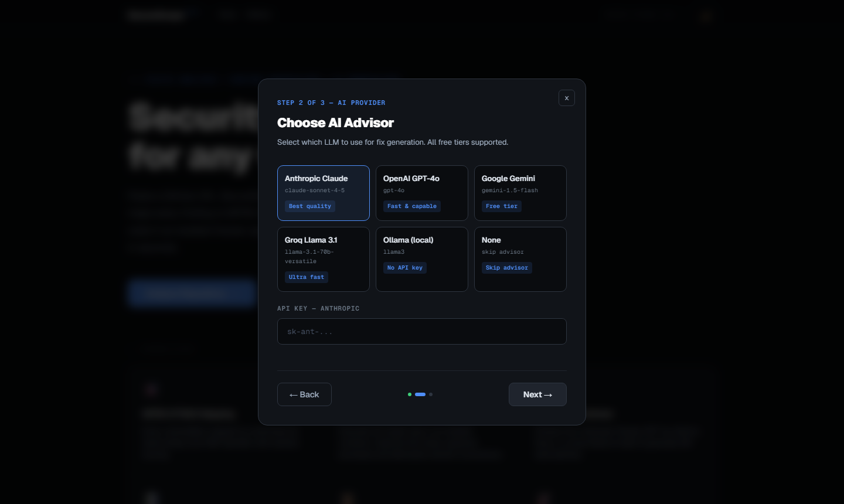Click the blue current step indicator pill
Screen dimensions: 844x504
(x=420, y=394)
